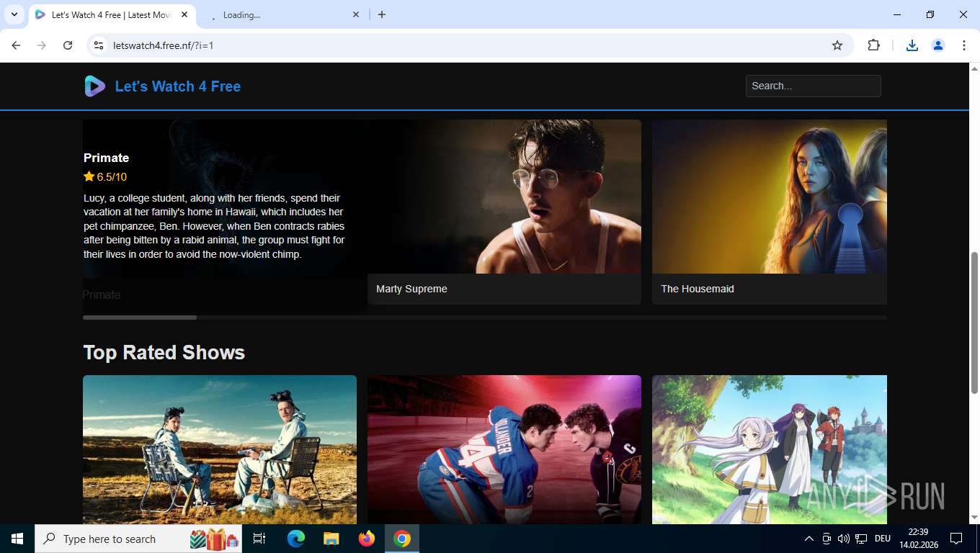
Task: Click the taskbar search box
Action: (138, 539)
